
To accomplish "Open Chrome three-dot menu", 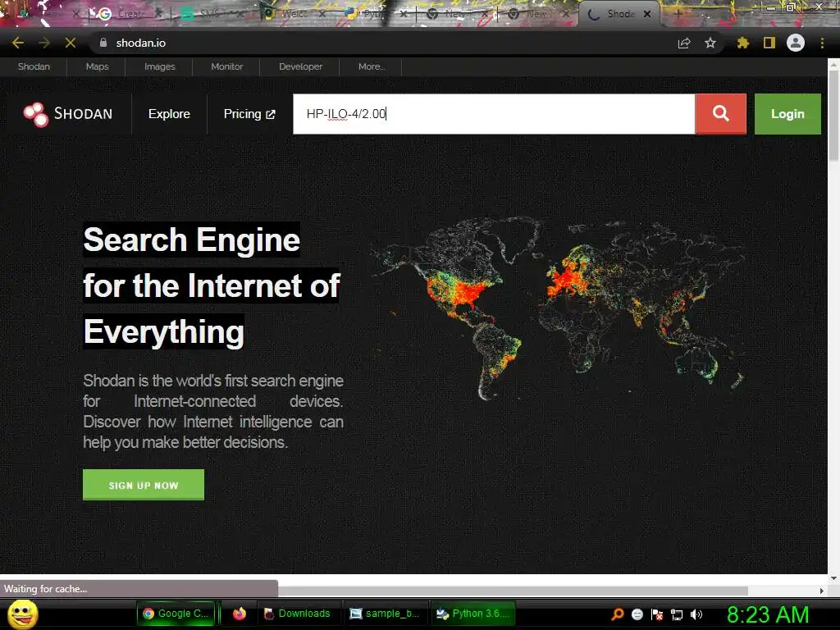I will pyautogui.click(x=822, y=43).
